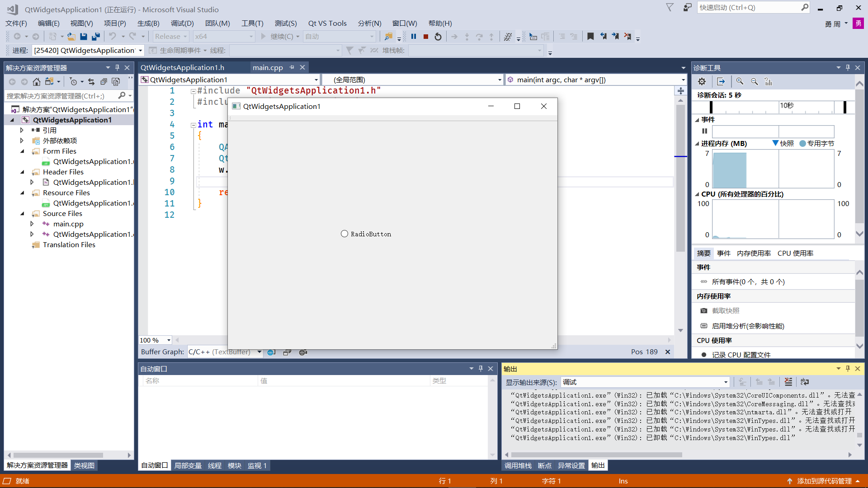Show all files in Solution Explorer
Image resolution: width=868 pixels, height=488 pixels.
coord(116,82)
